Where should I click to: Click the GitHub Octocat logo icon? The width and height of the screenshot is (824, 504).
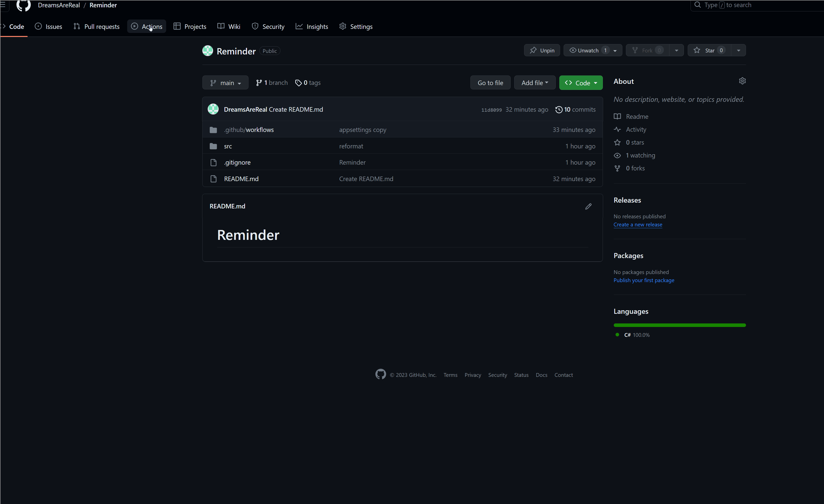(x=24, y=5)
